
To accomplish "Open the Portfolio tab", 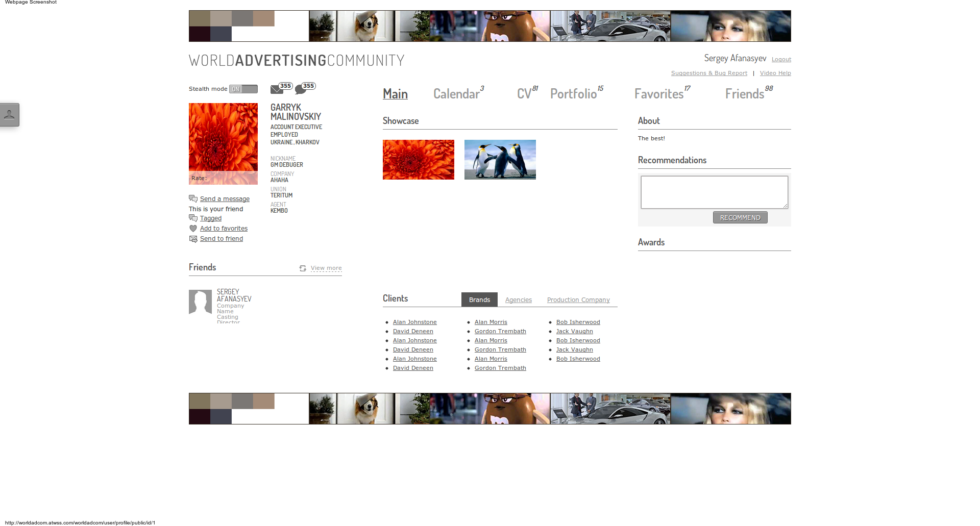I will pos(573,94).
